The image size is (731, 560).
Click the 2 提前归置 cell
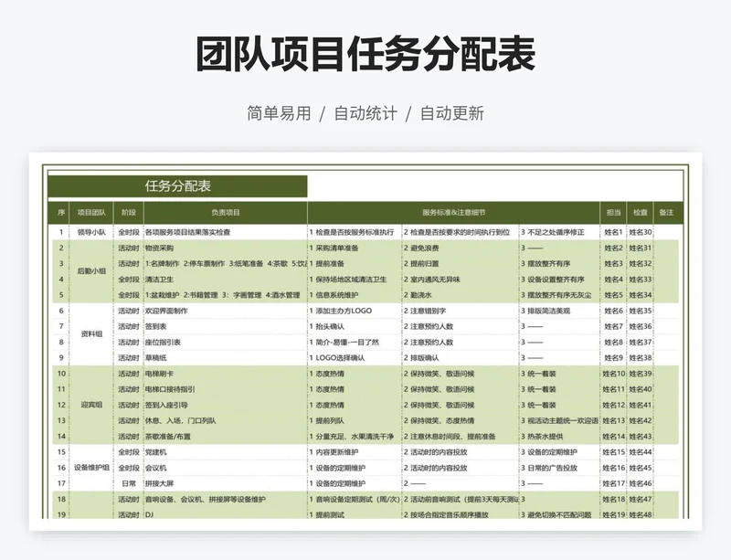461,263
